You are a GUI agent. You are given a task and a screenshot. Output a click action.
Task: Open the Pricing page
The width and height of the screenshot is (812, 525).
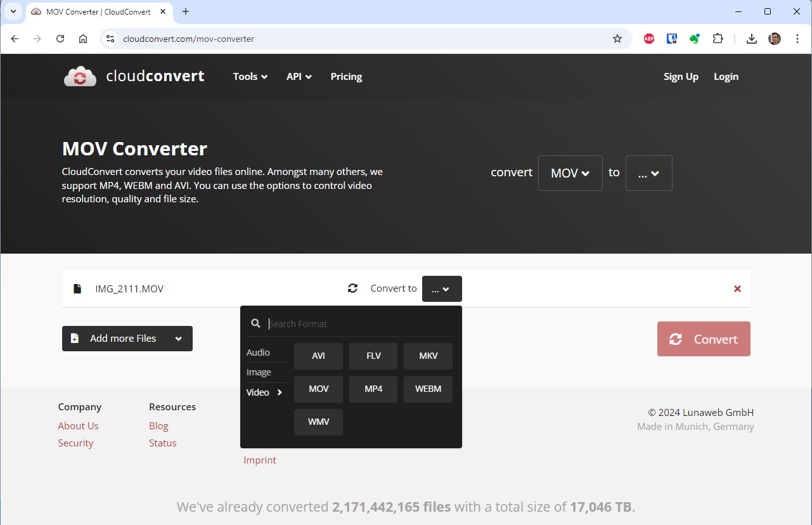point(346,77)
